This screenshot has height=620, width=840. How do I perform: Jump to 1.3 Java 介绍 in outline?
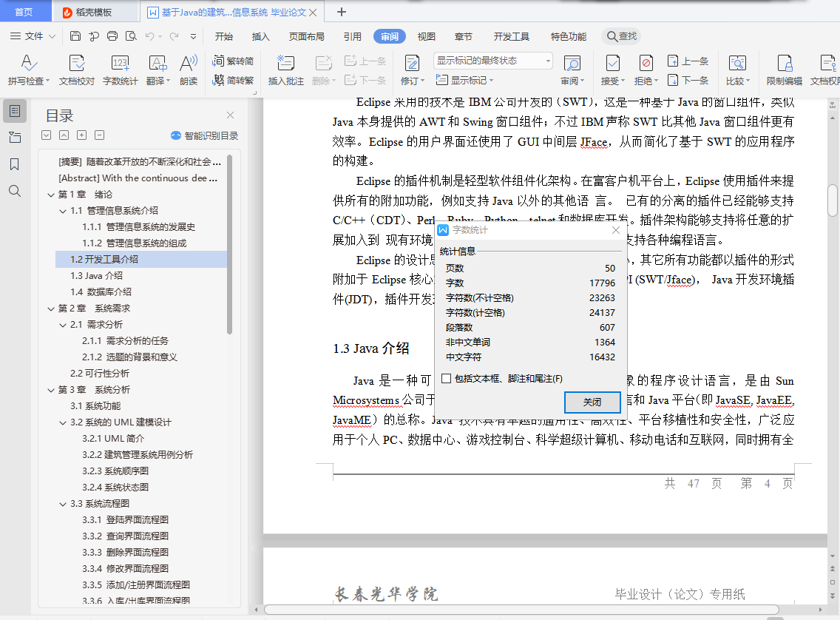click(96, 275)
